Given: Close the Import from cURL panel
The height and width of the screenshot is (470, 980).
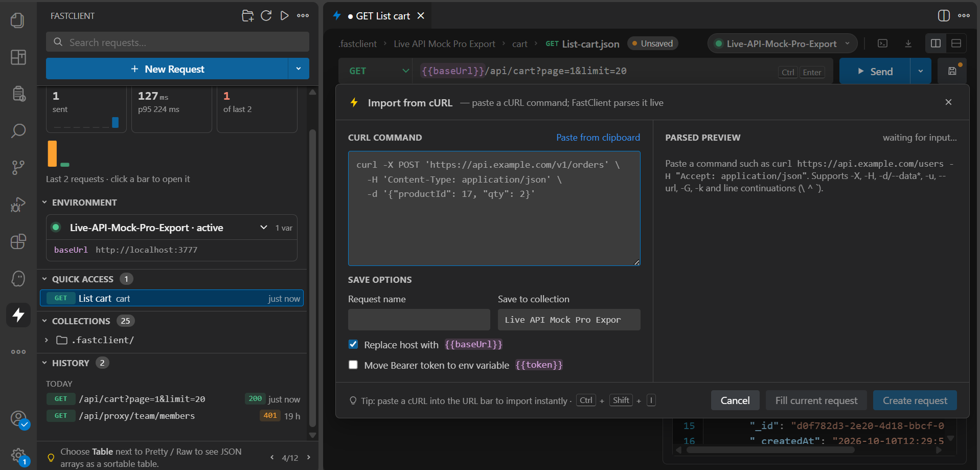Looking at the screenshot, I should tap(948, 102).
